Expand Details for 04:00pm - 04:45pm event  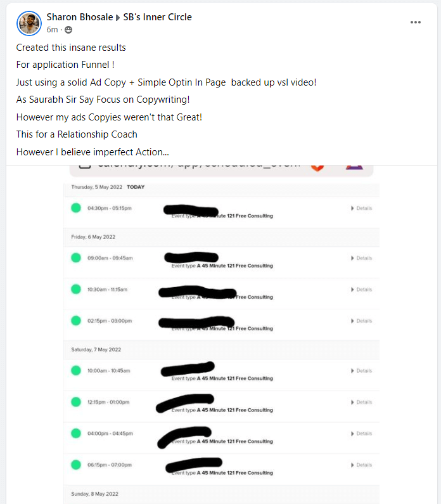point(361,434)
